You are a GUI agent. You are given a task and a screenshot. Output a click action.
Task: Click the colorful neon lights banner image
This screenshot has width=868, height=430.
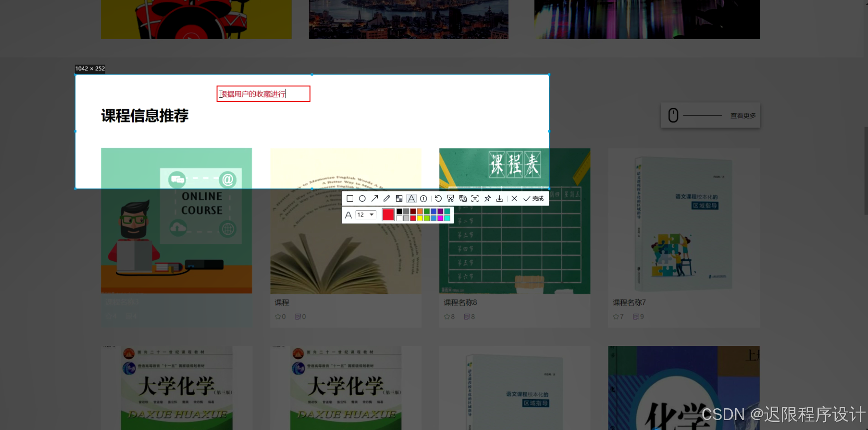coord(647,19)
